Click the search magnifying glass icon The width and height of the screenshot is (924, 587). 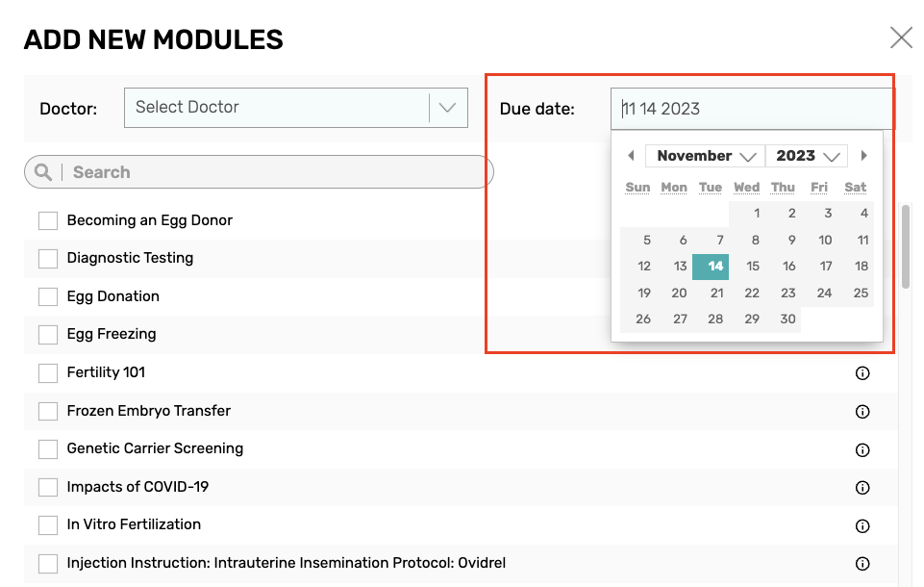pyautogui.click(x=42, y=171)
